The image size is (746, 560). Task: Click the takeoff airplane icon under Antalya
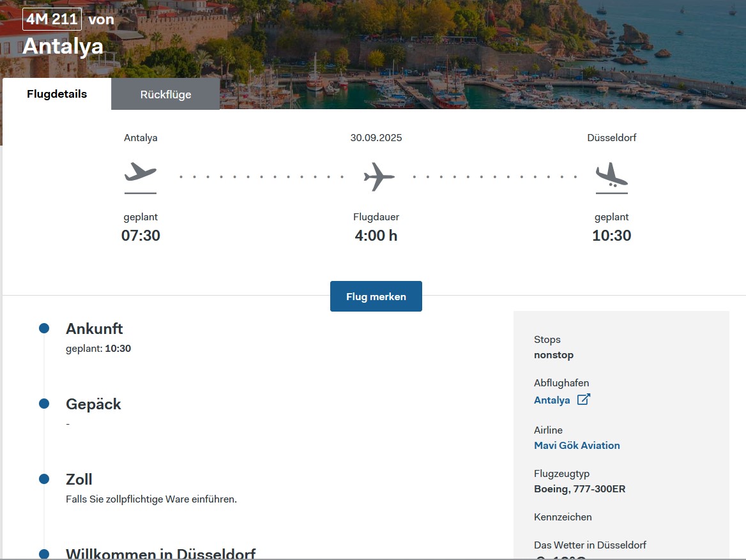pos(141,176)
